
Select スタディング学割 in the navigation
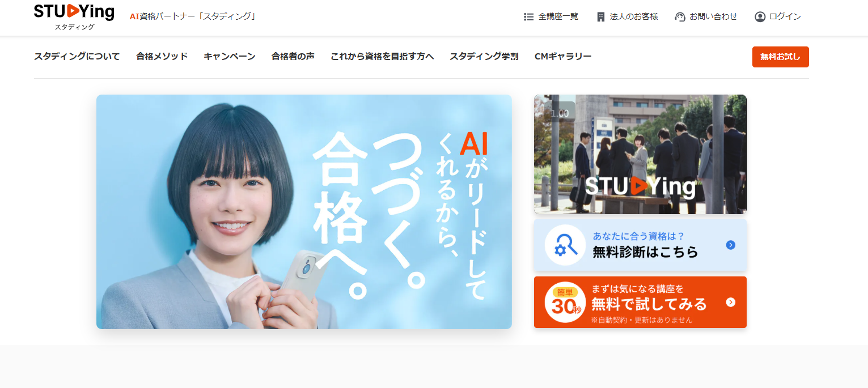[x=484, y=57]
